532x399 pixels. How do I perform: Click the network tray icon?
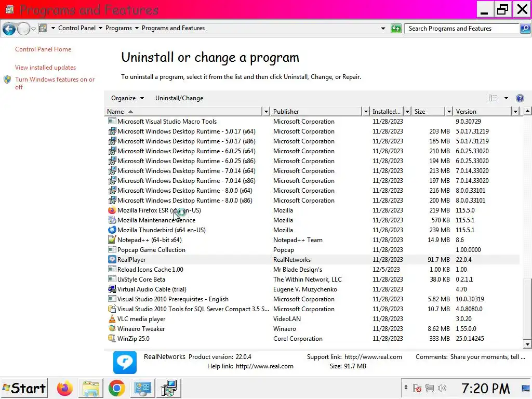430,388
